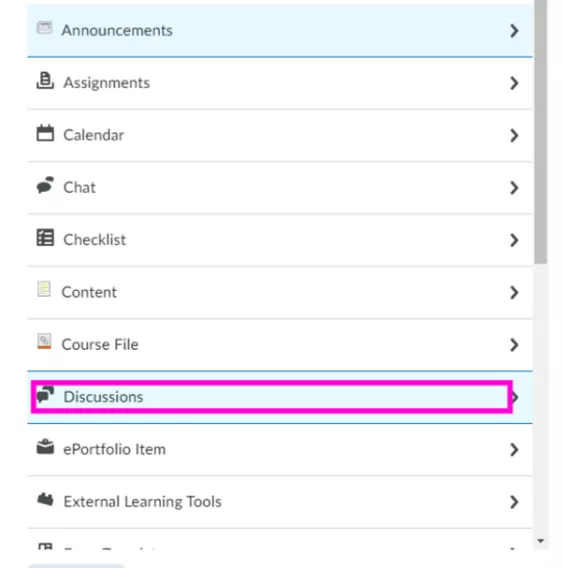Screen dimensions: 563x568
Task: Click the Chat speech bubbles icon
Action: (x=45, y=185)
